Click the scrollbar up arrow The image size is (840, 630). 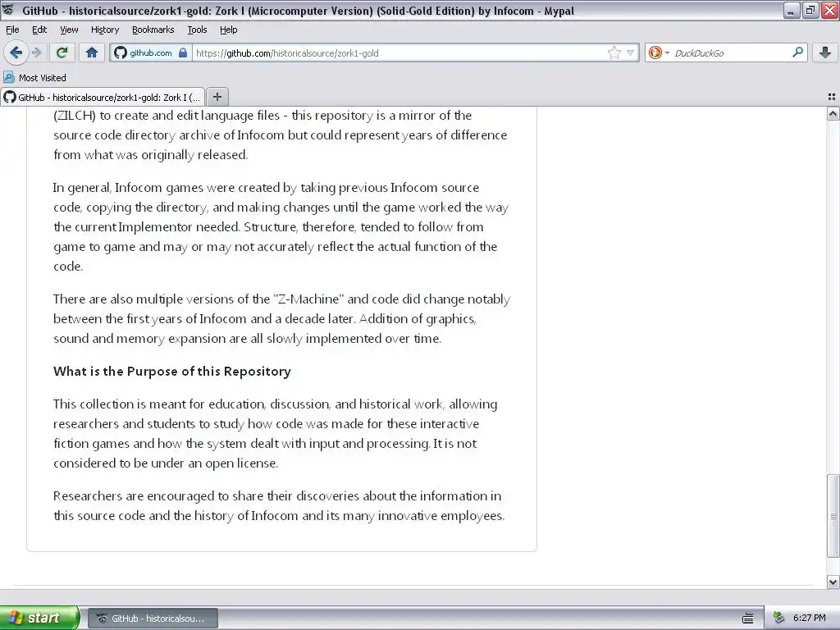pos(833,113)
